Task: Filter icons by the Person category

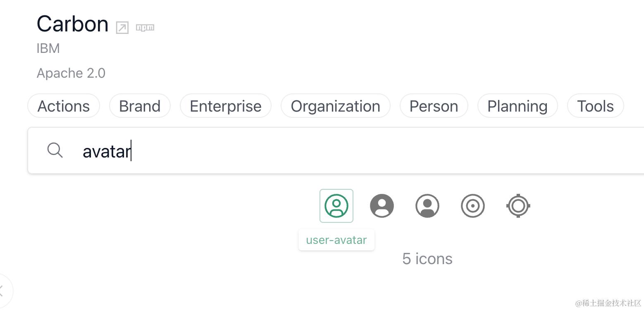Action: (x=434, y=106)
